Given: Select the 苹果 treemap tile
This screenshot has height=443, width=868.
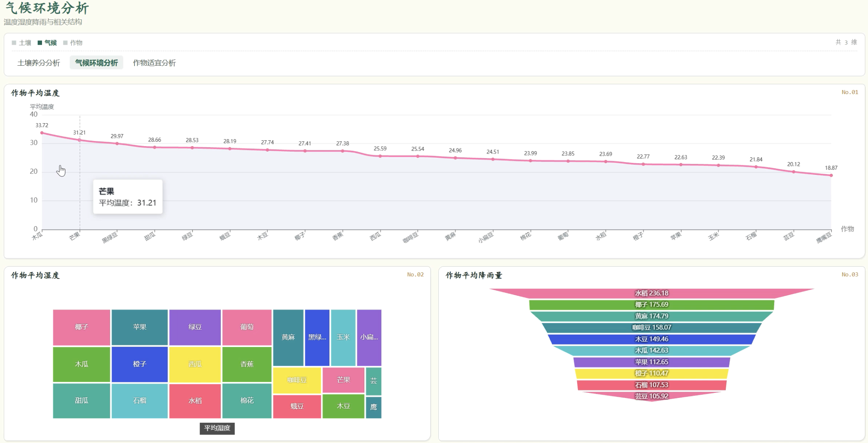Looking at the screenshot, I should tap(140, 327).
